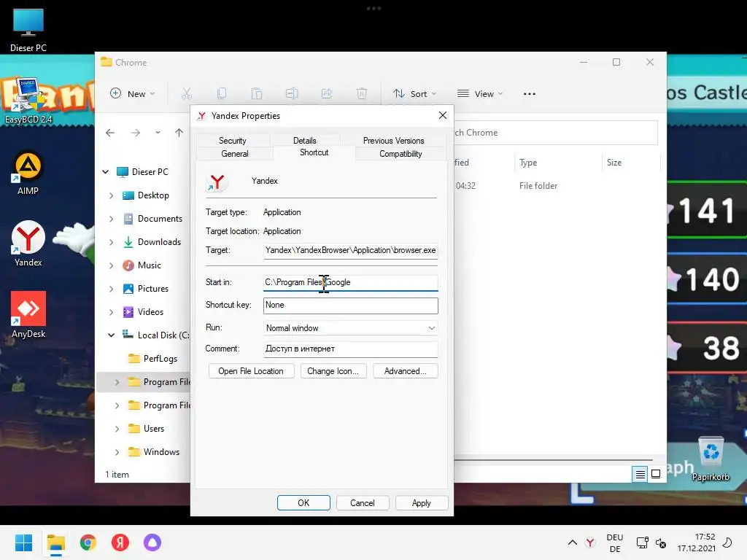The width and height of the screenshot is (747, 560).
Task: Open AnyDesk desktop shortcut
Action: pyautogui.click(x=28, y=315)
